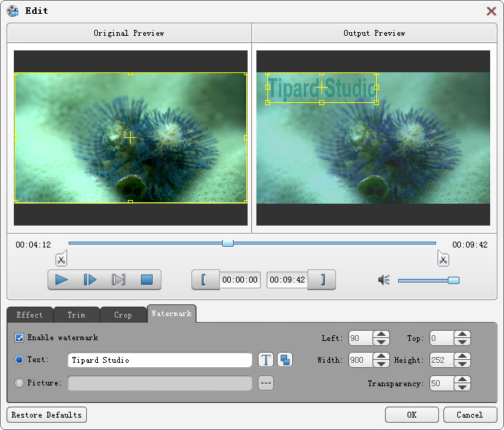504x430 pixels.
Task: Click the total duration label beside the timeline
Action: pyautogui.click(x=470, y=245)
